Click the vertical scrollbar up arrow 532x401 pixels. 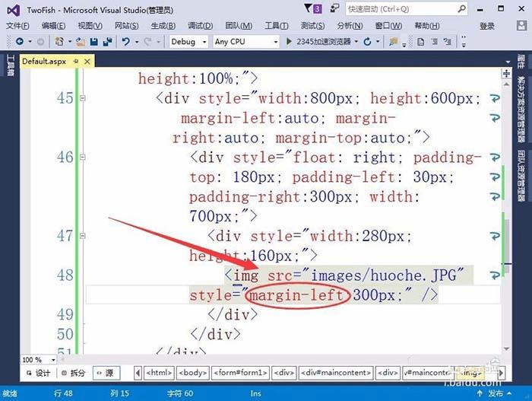point(506,84)
